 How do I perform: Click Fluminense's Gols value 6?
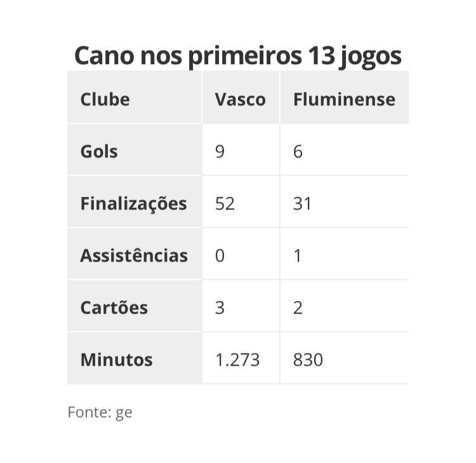coord(298,152)
